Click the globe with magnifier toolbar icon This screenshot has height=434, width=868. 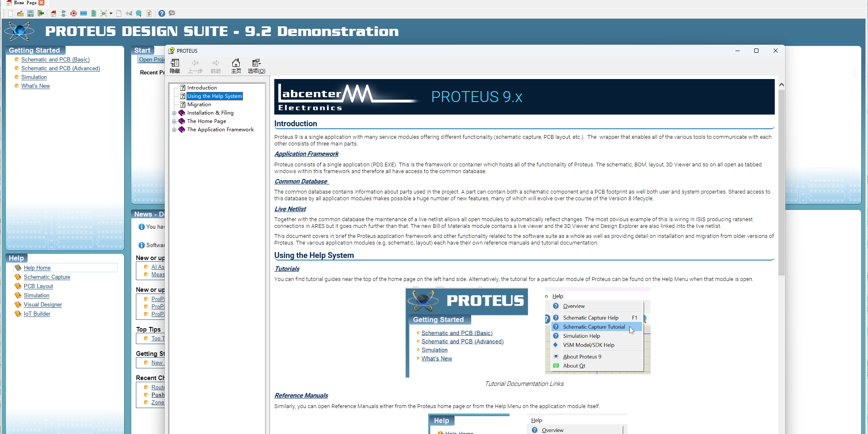pos(139,13)
